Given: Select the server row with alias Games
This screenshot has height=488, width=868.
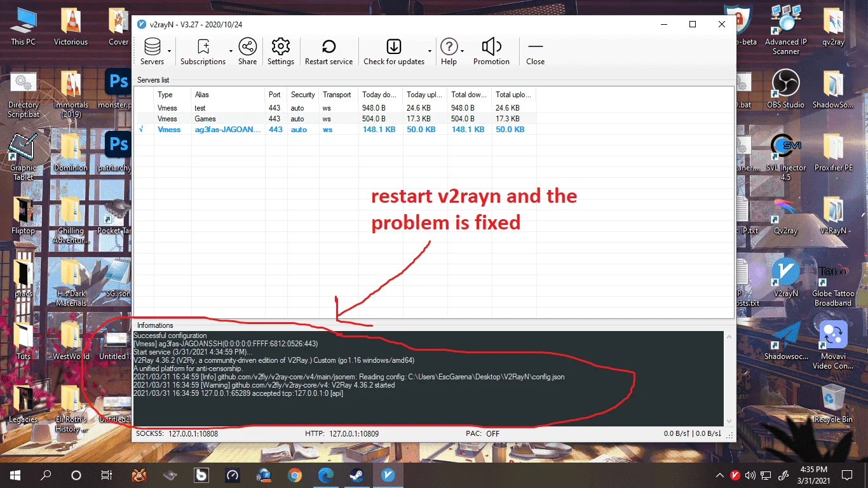Looking at the screenshot, I should (337, 119).
